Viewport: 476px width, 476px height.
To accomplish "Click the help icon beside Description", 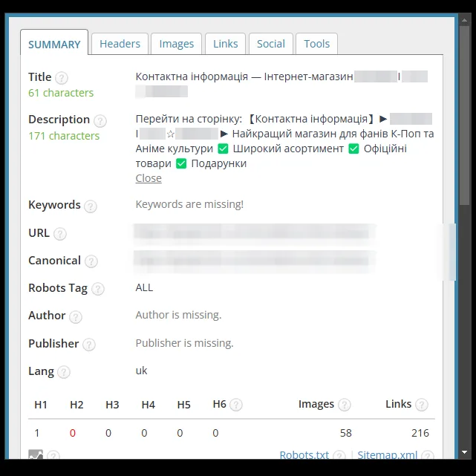I will 100,121.
